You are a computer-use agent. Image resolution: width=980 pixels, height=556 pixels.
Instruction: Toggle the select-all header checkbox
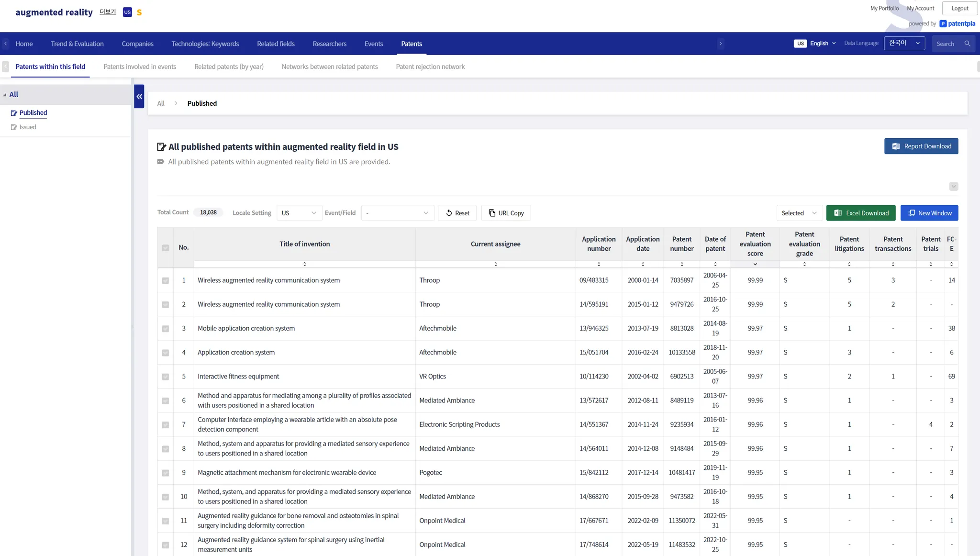click(166, 248)
